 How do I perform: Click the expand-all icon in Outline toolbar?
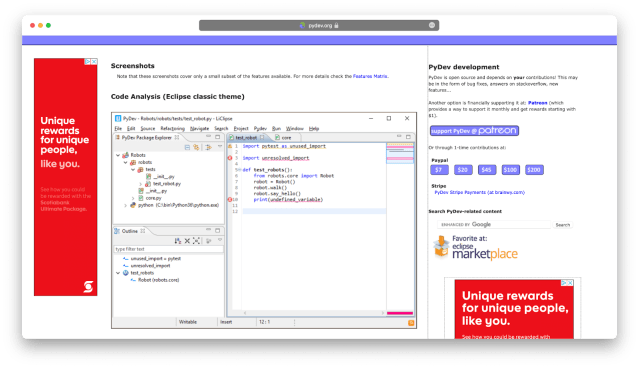[196, 241]
